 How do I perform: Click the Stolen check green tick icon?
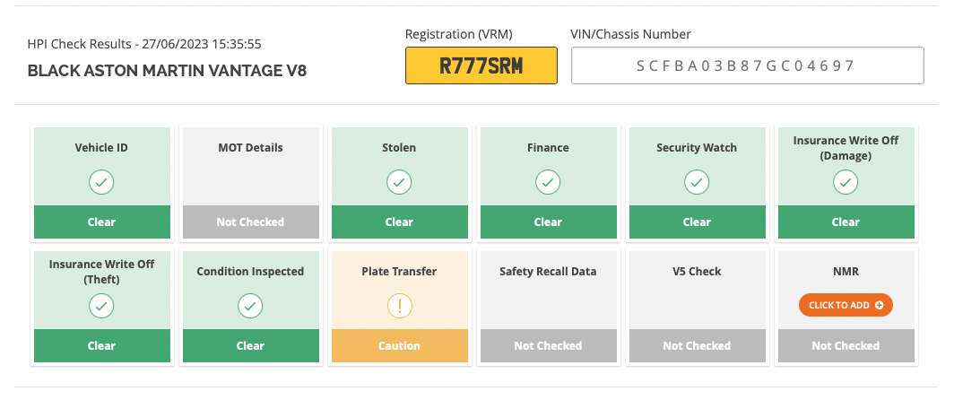tap(399, 182)
